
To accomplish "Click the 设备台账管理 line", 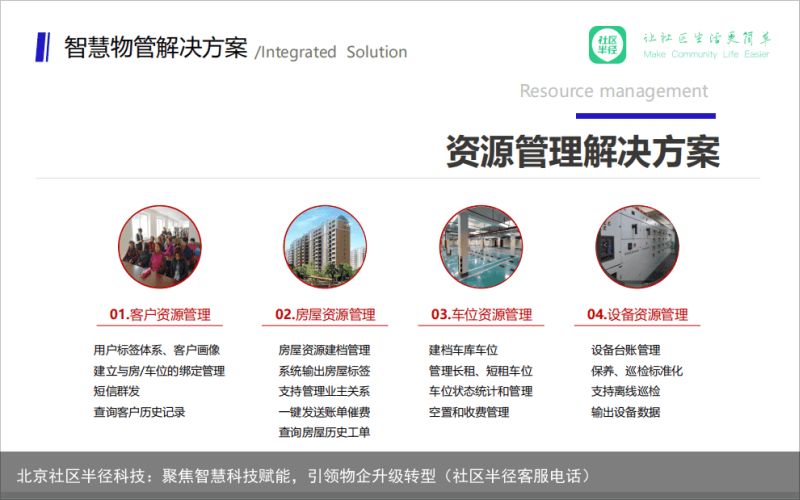I will [626, 350].
